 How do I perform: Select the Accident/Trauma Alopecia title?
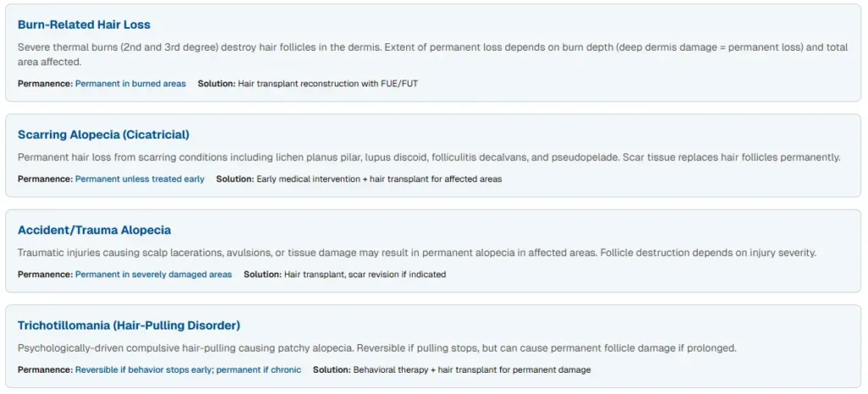tap(94, 230)
